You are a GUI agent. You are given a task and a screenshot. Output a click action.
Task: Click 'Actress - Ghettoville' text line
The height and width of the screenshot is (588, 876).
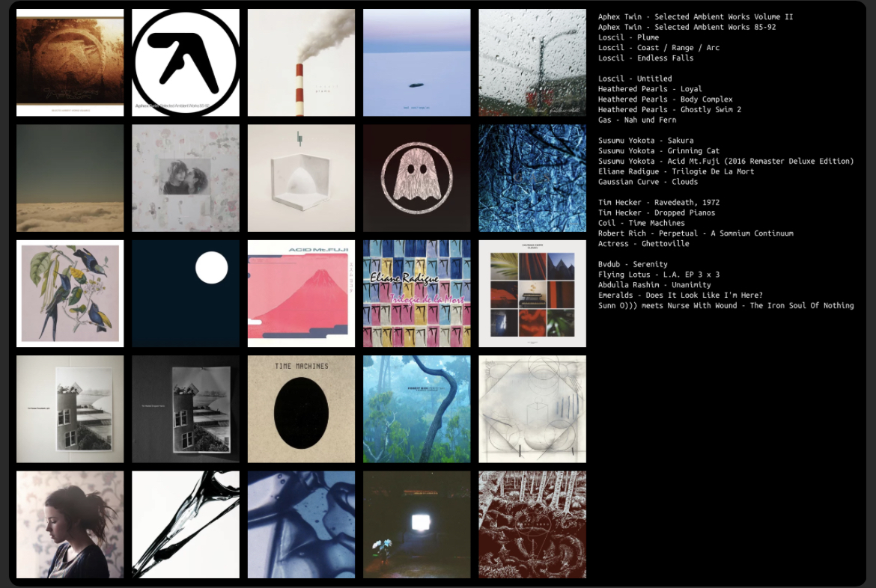pos(644,244)
